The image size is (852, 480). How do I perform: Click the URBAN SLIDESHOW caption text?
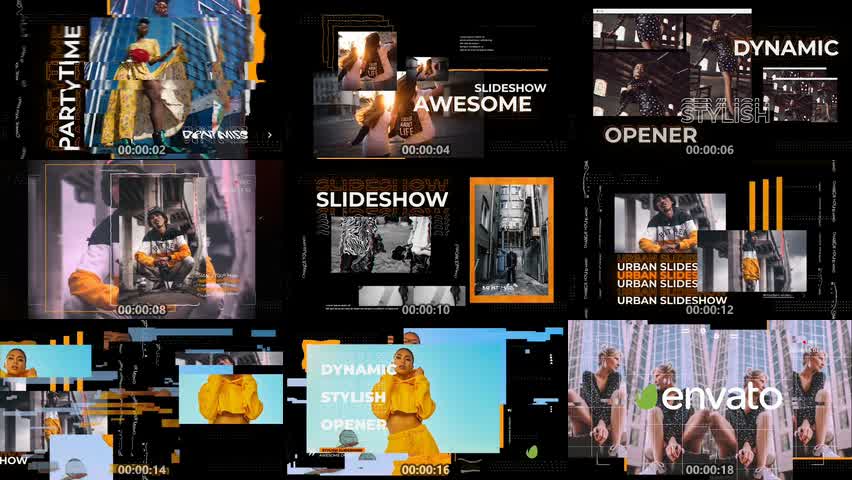[672, 300]
